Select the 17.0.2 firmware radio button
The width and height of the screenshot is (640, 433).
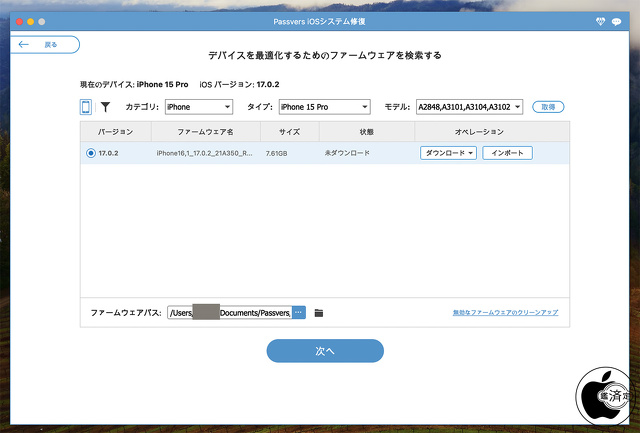tap(91, 153)
